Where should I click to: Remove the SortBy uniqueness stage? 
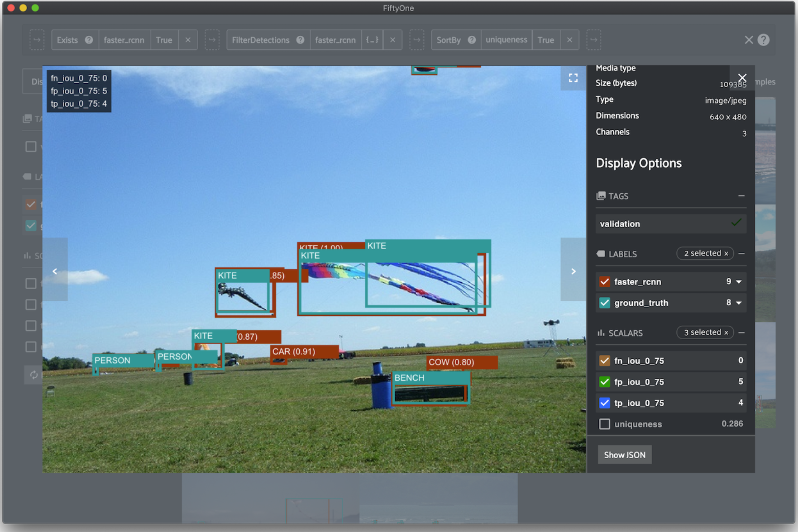569,40
